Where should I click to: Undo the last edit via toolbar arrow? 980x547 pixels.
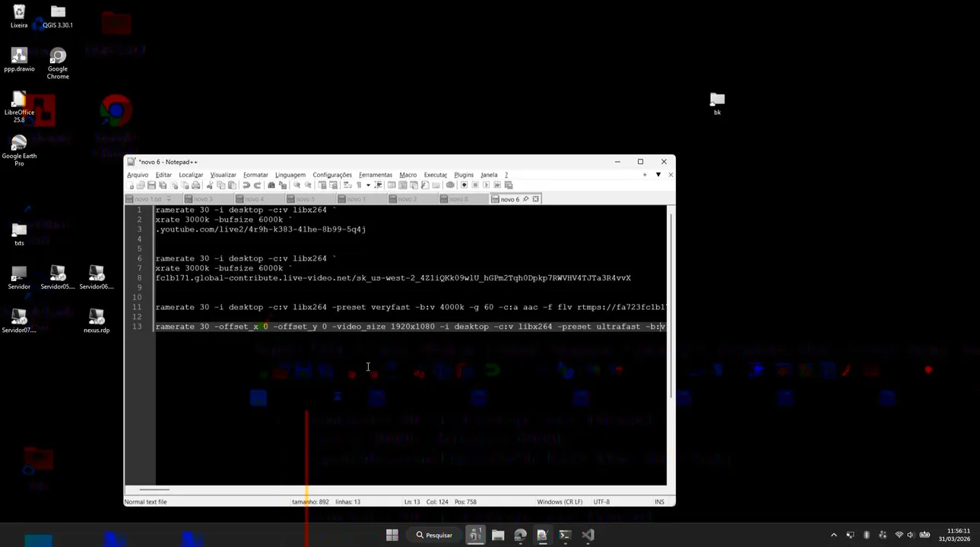pos(246,185)
